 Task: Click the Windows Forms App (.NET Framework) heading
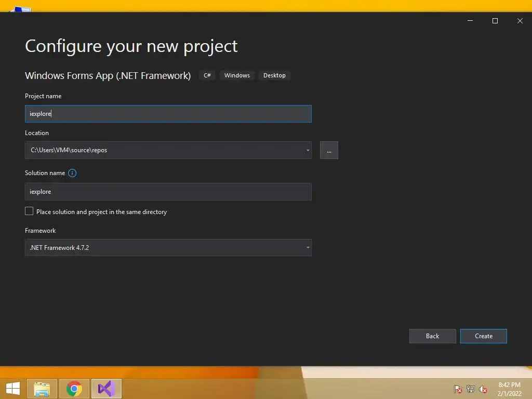[x=108, y=75]
